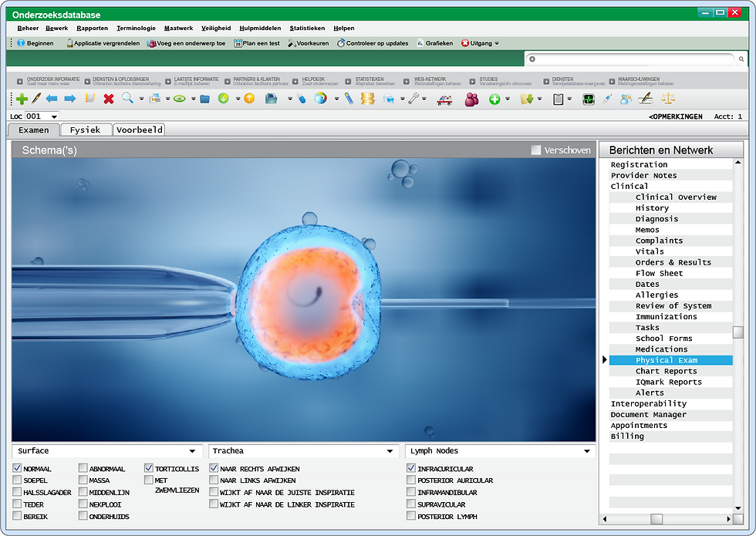Click Applicatie vergrendelen button
The image size is (756, 536).
(x=103, y=43)
